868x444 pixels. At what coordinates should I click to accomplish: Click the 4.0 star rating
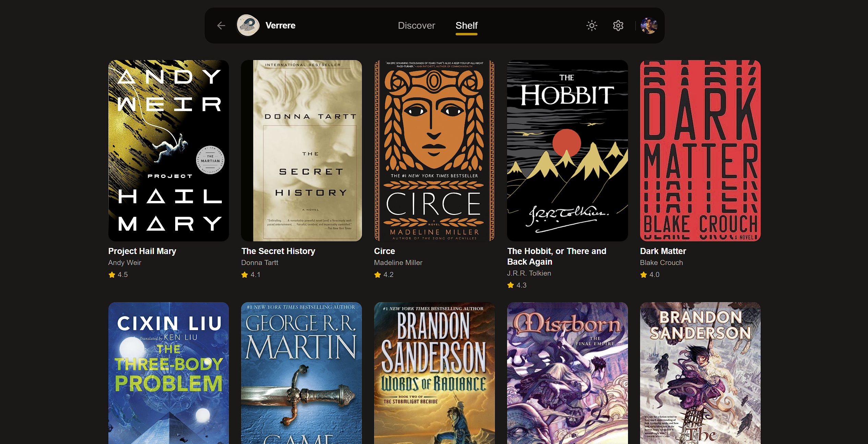point(650,275)
